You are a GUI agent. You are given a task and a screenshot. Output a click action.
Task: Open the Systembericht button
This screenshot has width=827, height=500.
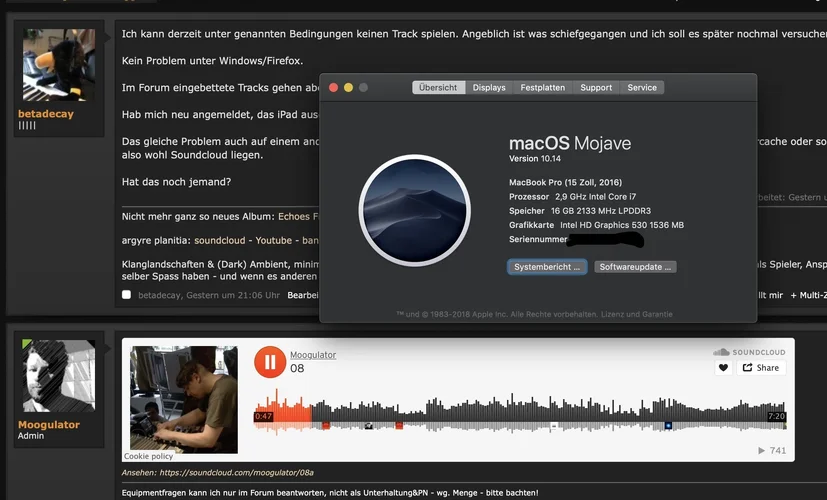(547, 267)
